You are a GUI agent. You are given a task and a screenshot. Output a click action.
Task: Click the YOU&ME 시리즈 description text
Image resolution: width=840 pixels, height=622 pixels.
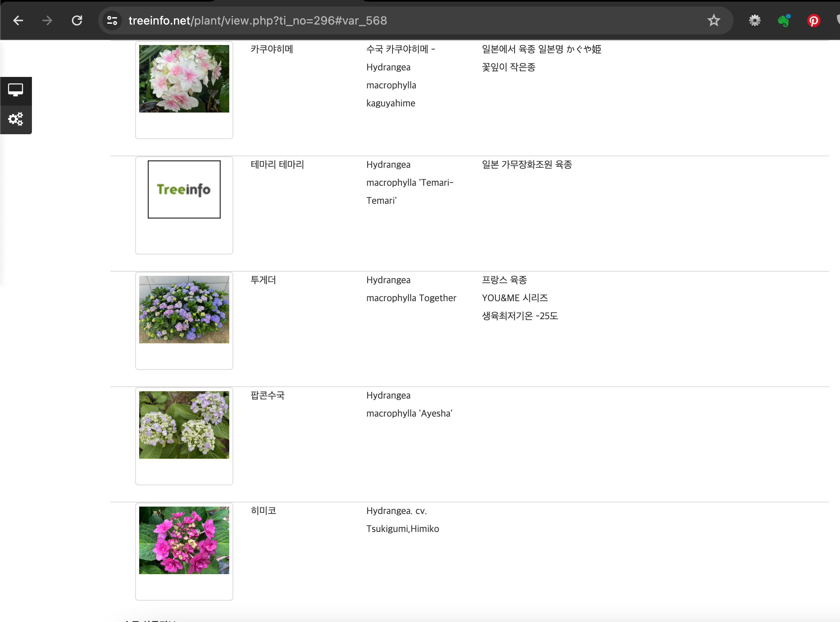click(x=515, y=298)
